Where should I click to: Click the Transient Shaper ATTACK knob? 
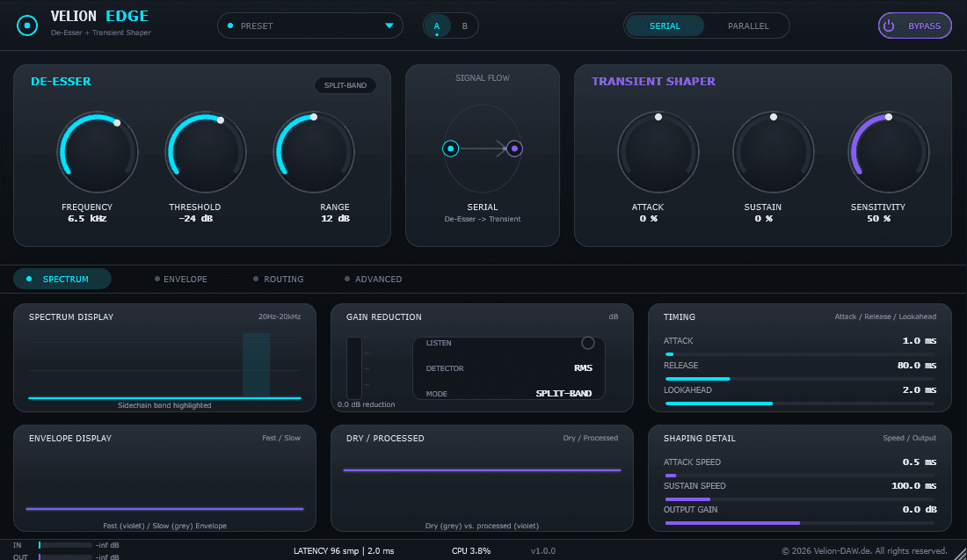[658, 152]
